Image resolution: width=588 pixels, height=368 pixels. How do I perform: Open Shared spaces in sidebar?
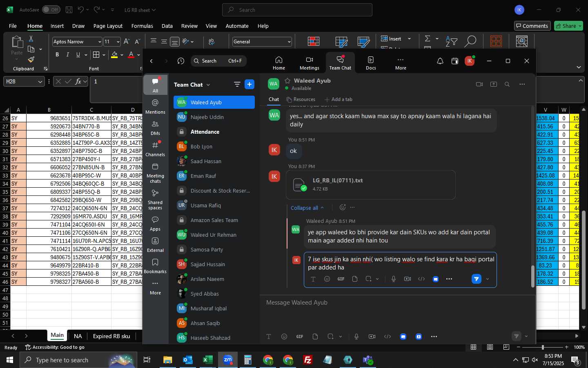[x=155, y=199]
